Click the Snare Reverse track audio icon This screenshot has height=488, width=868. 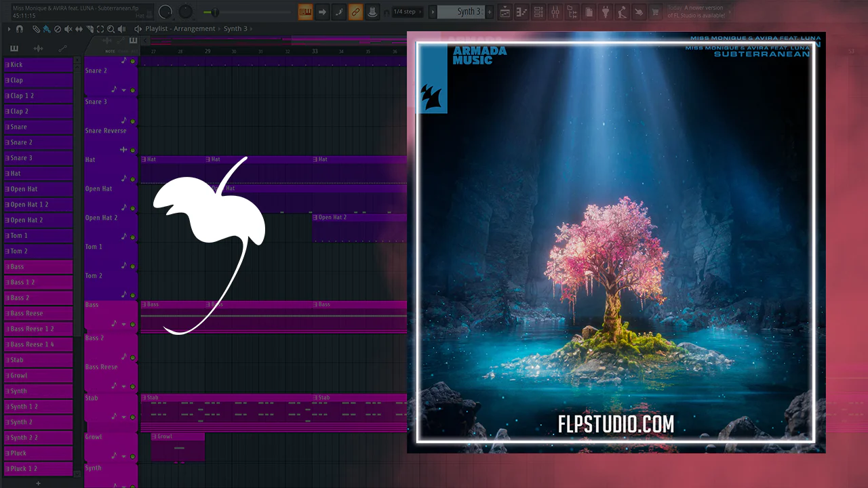click(123, 150)
